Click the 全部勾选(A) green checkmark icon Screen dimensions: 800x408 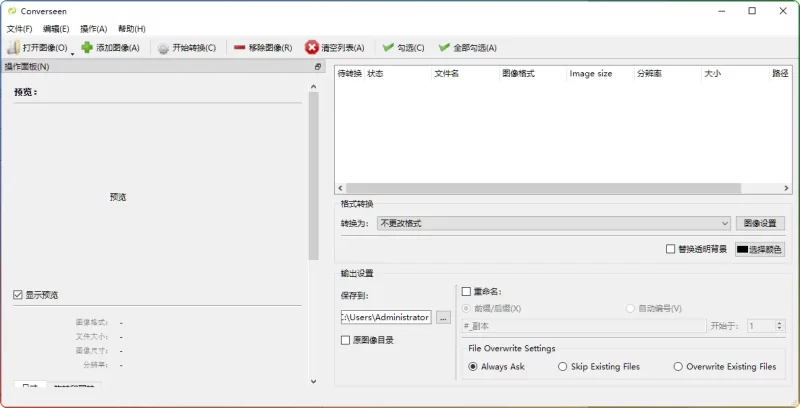click(444, 47)
